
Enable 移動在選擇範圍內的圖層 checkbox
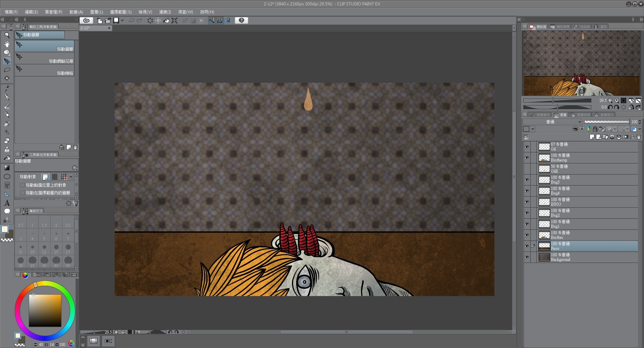[22, 193]
